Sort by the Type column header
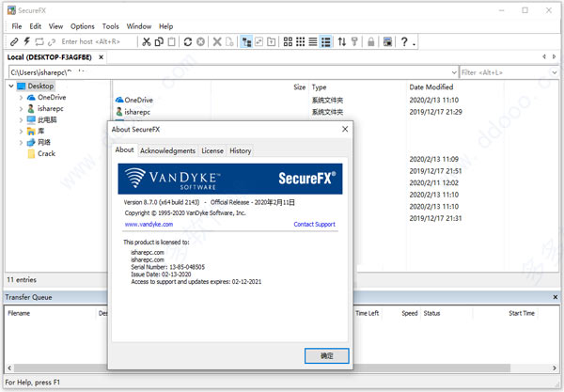Screen dimensions: 564x392 (x=319, y=87)
